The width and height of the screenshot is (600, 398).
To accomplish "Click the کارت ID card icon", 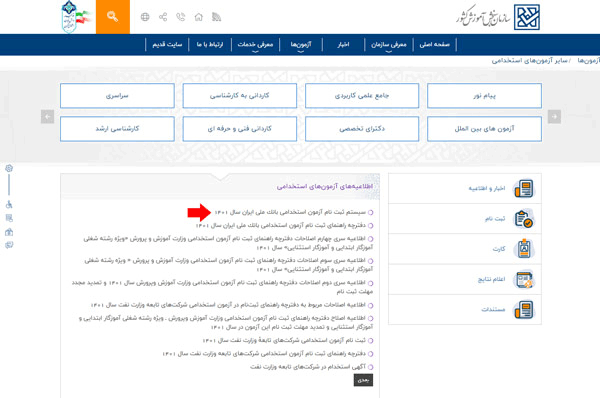I will 524,249.
